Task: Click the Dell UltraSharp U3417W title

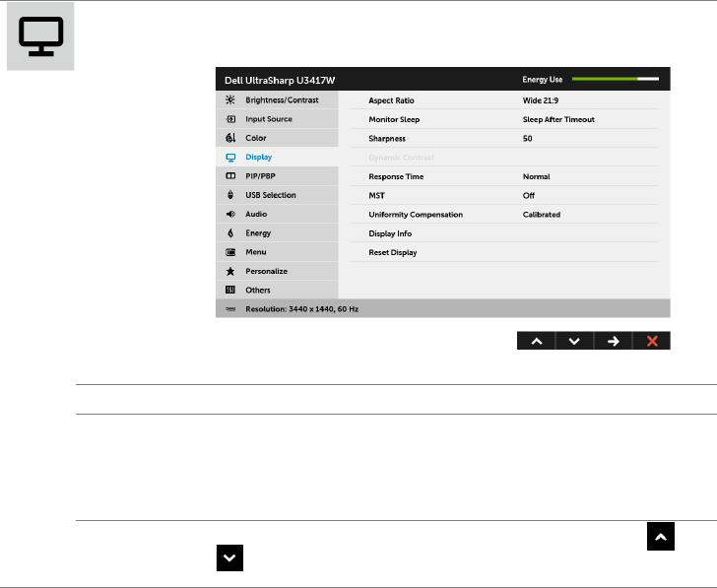Action: 280,80
